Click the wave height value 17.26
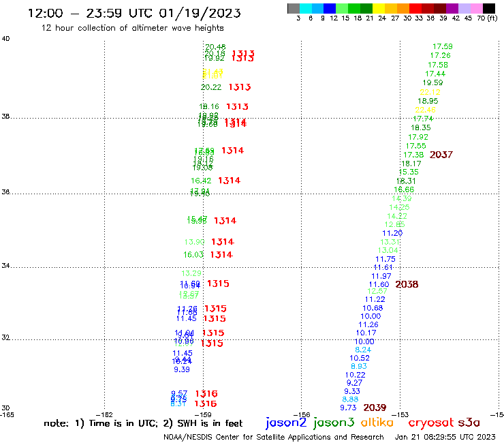 click(x=441, y=56)
